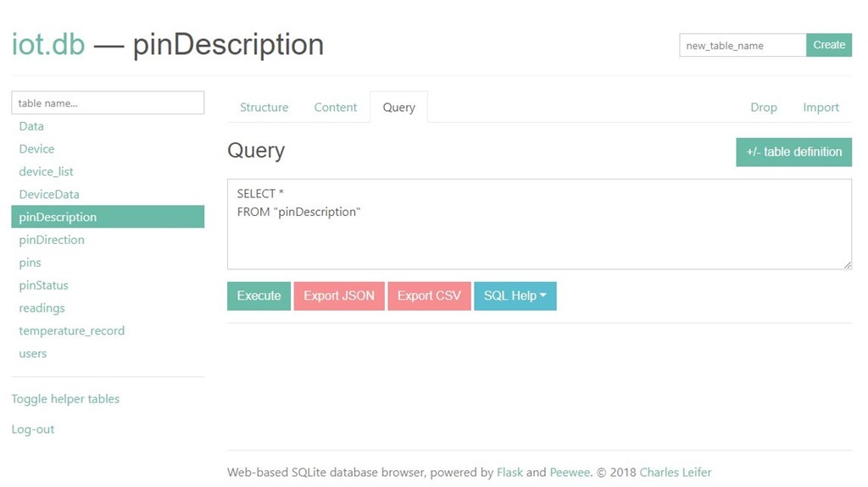Open the pinStatus table

click(43, 285)
